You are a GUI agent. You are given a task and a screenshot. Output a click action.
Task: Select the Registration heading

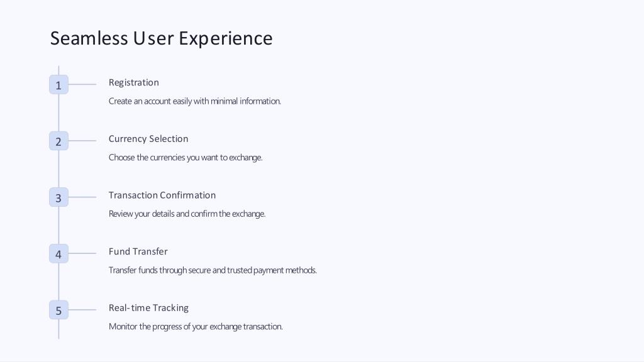(x=134, y=82)
